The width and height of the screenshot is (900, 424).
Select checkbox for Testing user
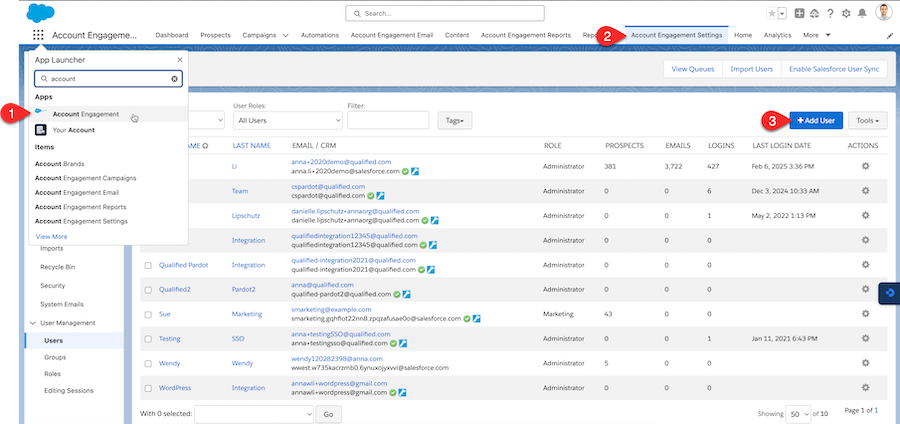148,339
